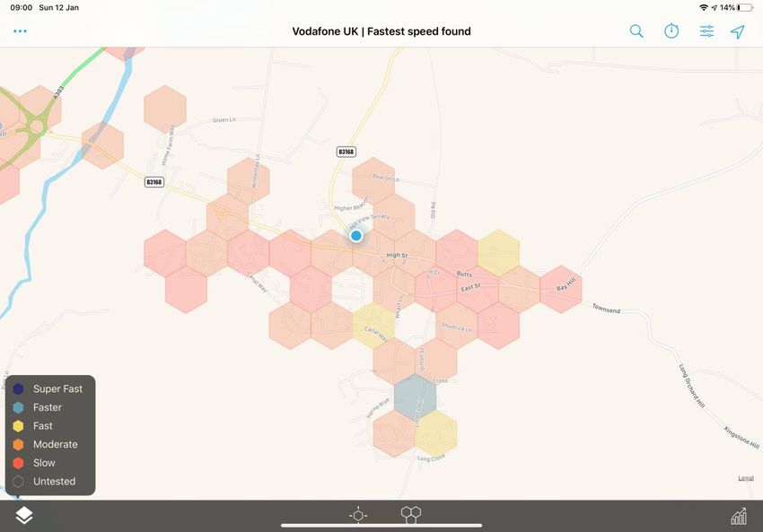
Task: Tap the hexagon over Beacon Ln
Action: tap(373, 181)
